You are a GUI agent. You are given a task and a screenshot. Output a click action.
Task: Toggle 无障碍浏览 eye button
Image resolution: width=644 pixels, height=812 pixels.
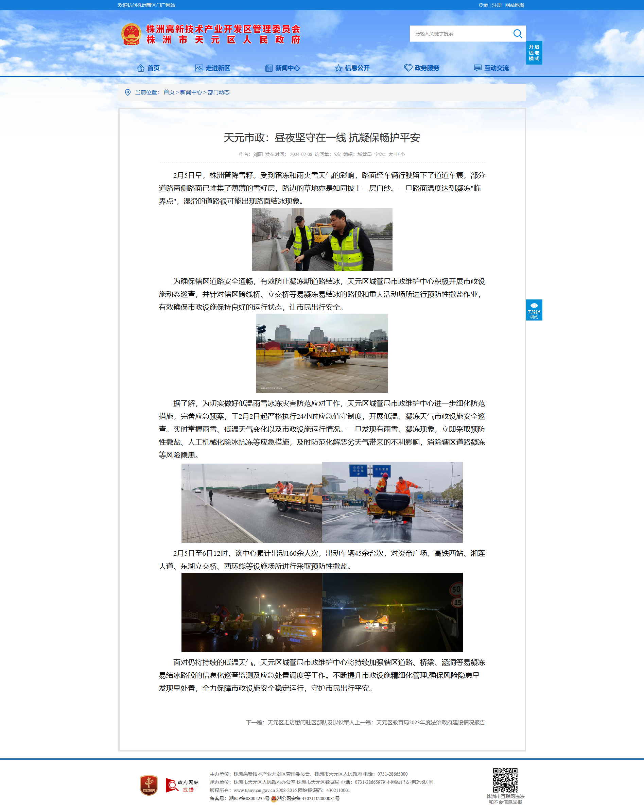[534, 310]
